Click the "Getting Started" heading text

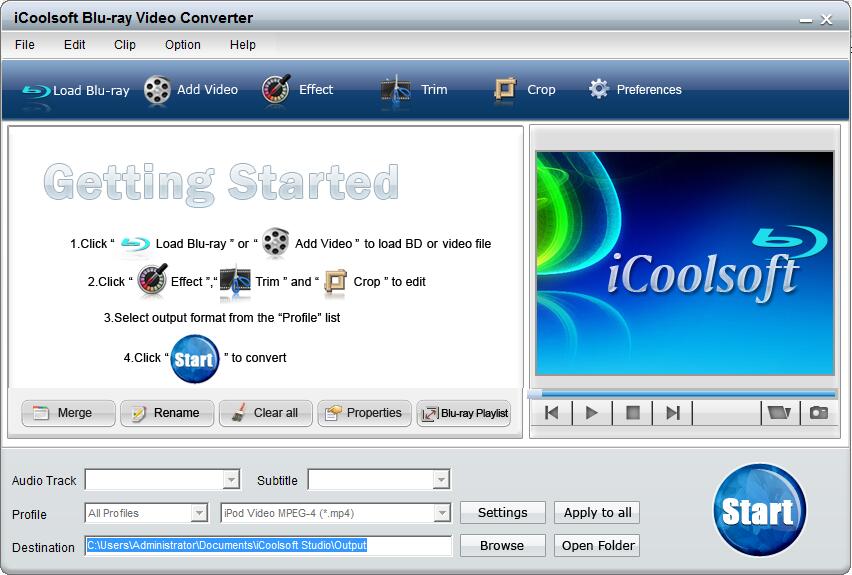[221, 183]
